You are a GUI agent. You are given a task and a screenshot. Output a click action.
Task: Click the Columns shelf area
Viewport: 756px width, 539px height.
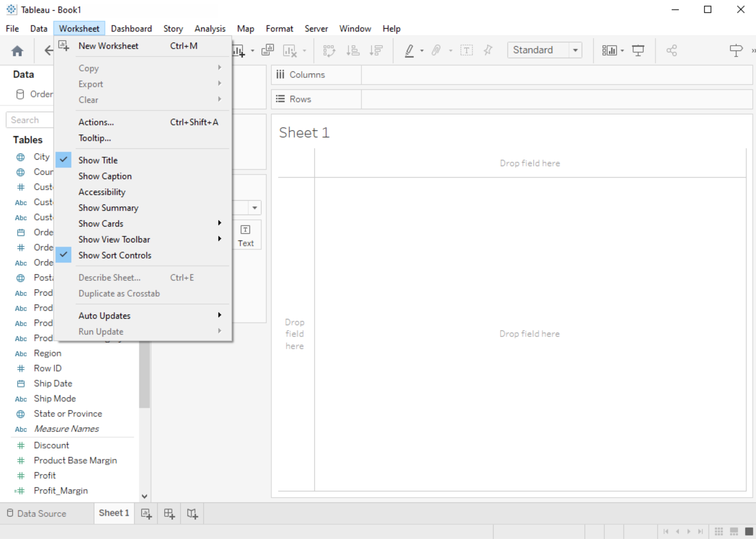point(557,75)
